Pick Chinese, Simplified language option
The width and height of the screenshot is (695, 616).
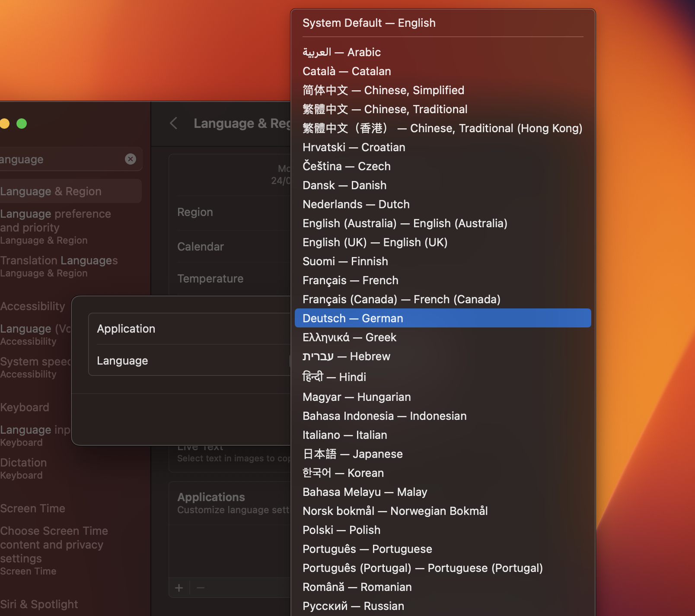(x=443, y=90)
